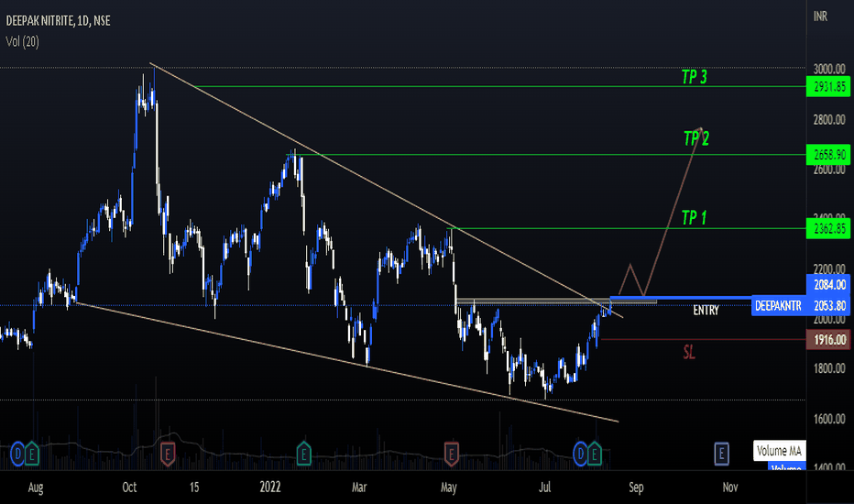Click the 2022 time axis label

click(x=270, y=488)
